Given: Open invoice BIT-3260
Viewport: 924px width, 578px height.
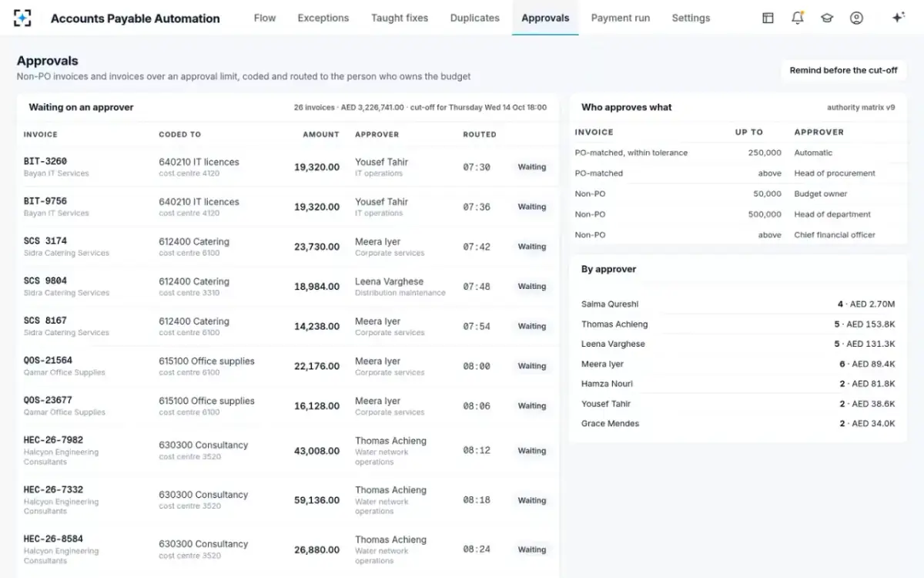Looking at the screenshot, I should (x=45, y=162).
